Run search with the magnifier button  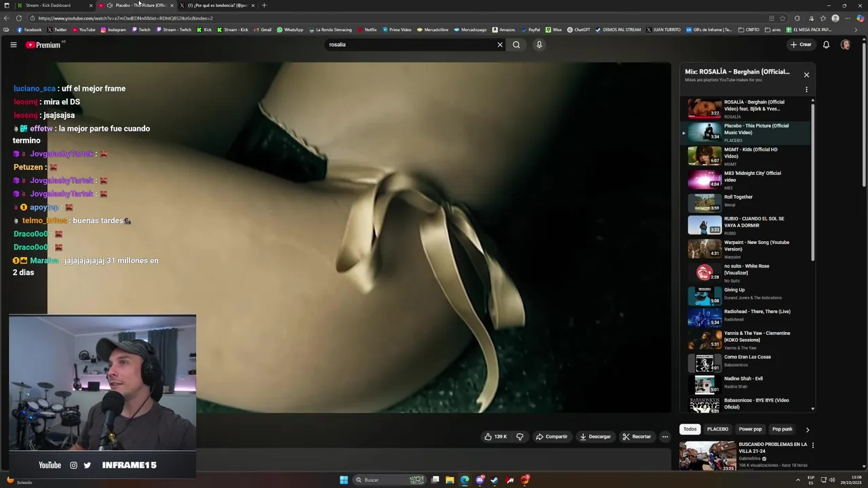click(x=516, y=45)
